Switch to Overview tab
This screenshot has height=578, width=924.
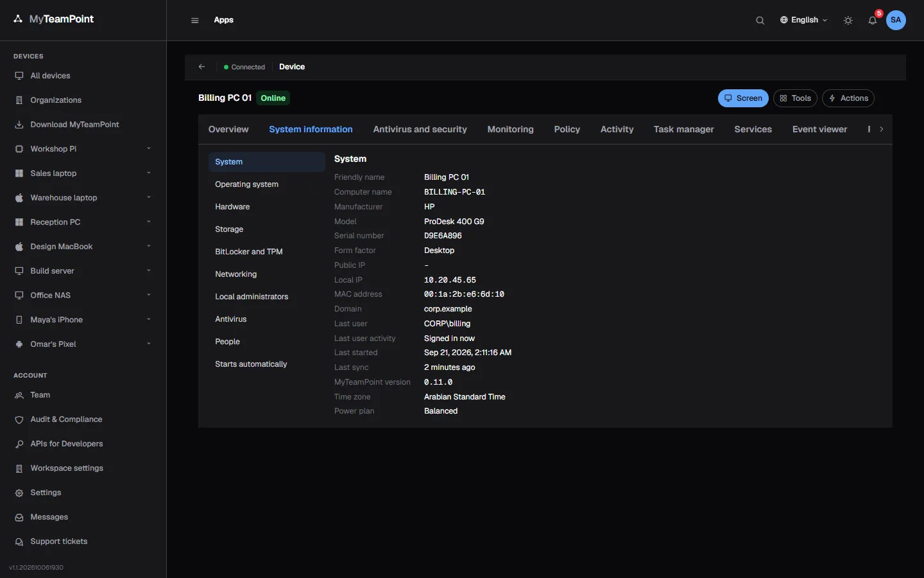coord(228,129)
